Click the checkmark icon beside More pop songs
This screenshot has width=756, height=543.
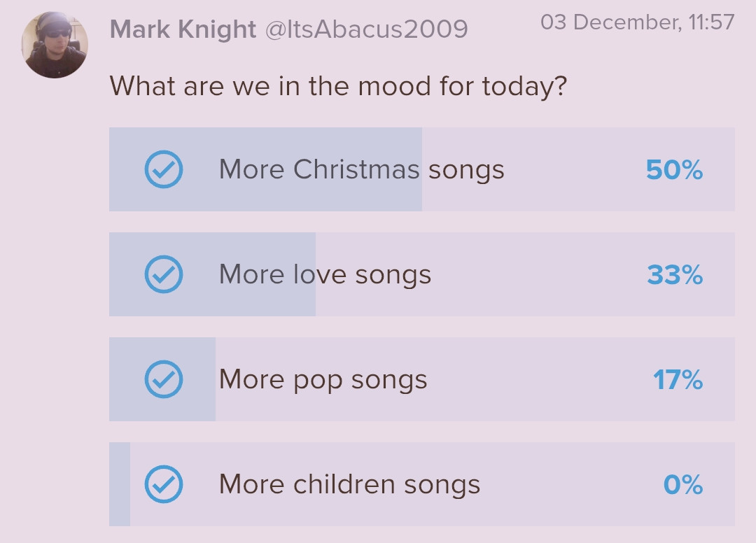[x=164, y=379]
